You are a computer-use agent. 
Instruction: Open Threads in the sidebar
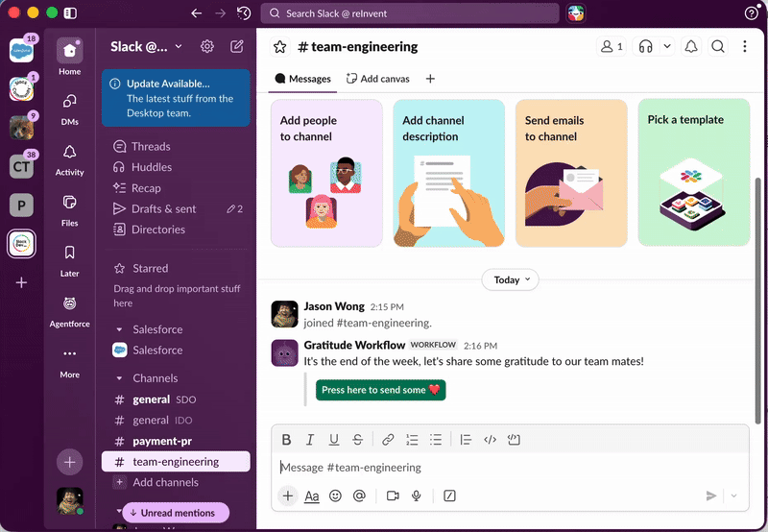pyautogui.click(x=151, y=147)
